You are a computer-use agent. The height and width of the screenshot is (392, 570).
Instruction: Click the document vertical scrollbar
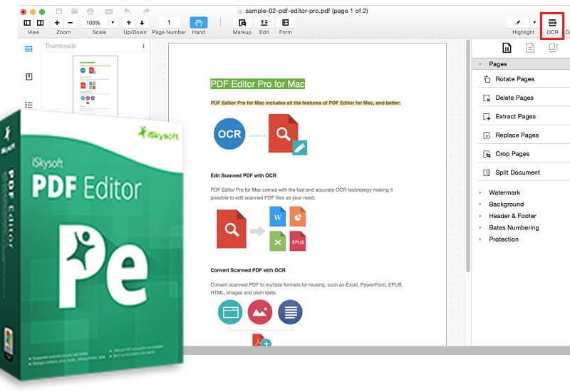(x=468, y=156)
